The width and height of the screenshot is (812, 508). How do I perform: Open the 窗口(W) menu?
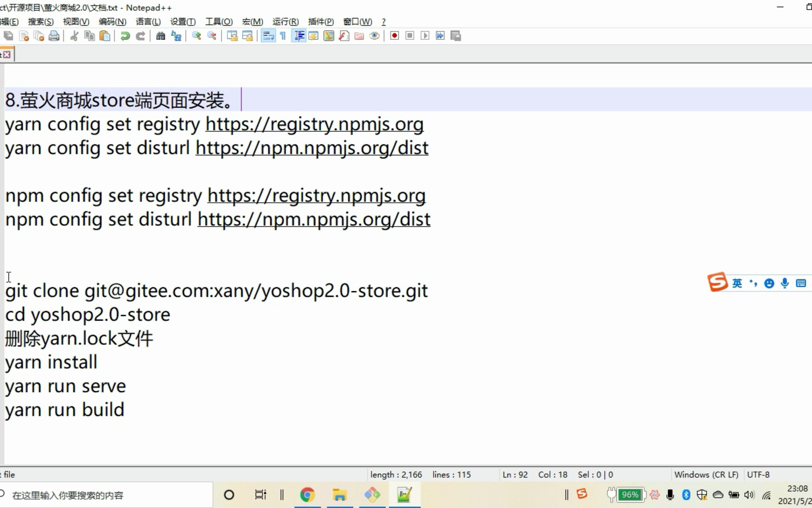click(357, 22)
